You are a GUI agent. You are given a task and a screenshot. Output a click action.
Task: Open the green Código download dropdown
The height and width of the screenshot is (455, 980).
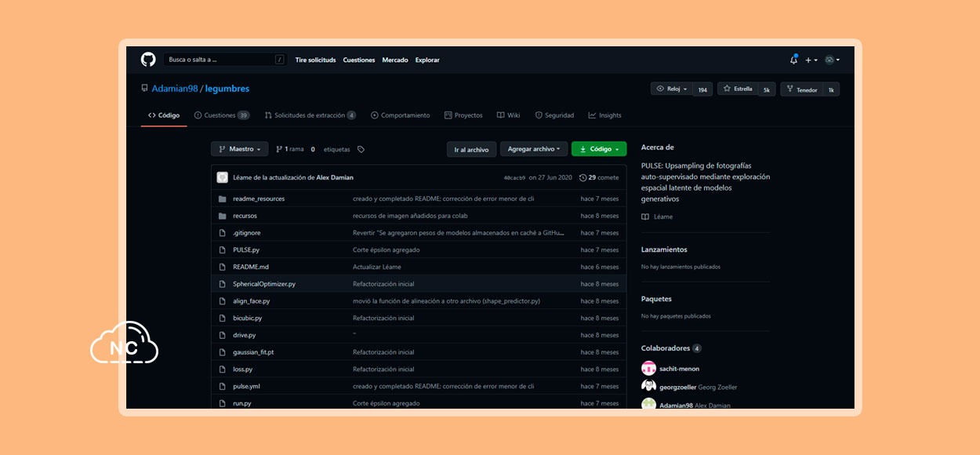599,149
